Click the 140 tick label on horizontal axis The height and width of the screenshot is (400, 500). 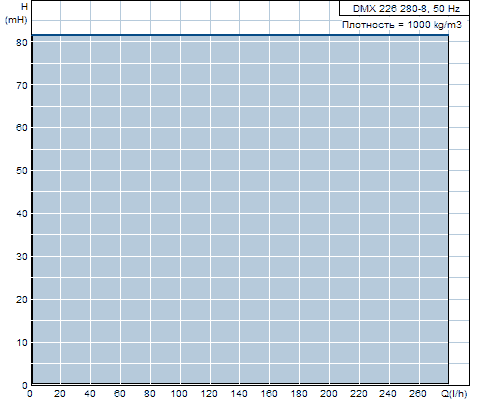pos(239,394)
